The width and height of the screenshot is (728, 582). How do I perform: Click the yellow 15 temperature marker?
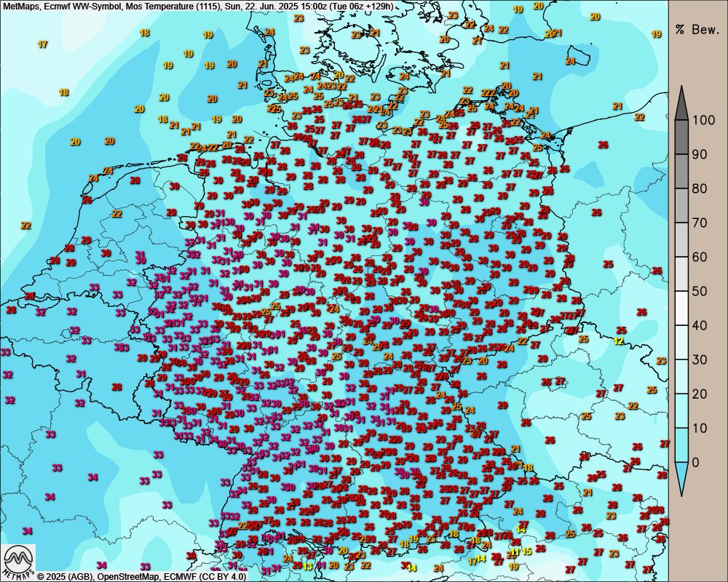point(526,551)
